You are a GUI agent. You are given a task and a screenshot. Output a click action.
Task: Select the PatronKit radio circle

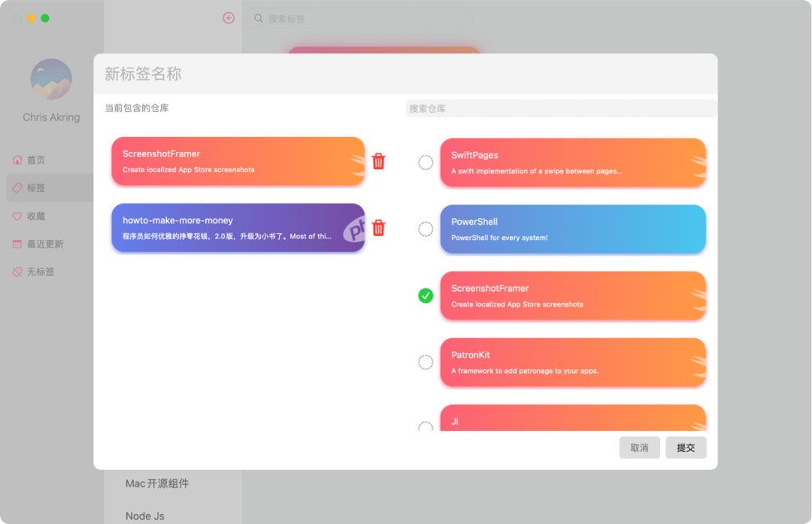(x=426, y=362)
